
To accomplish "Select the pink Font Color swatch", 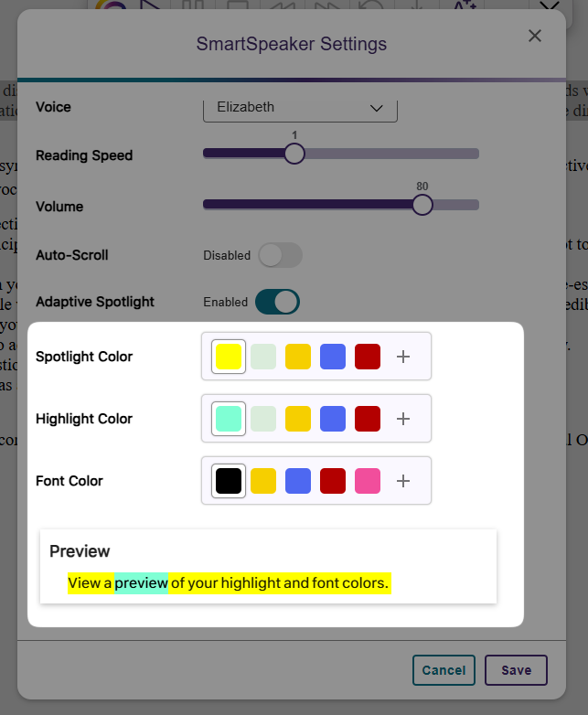I will pos(368,481).
